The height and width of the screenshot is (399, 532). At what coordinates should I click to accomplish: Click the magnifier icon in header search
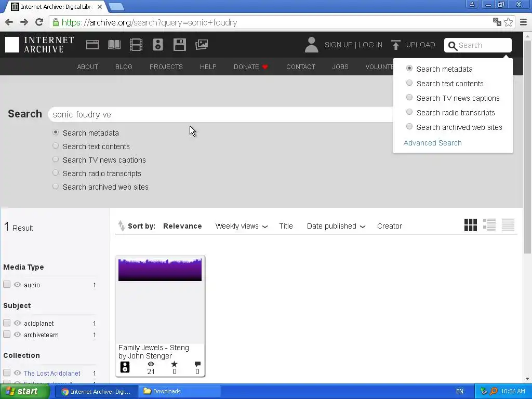coord(453,46)
